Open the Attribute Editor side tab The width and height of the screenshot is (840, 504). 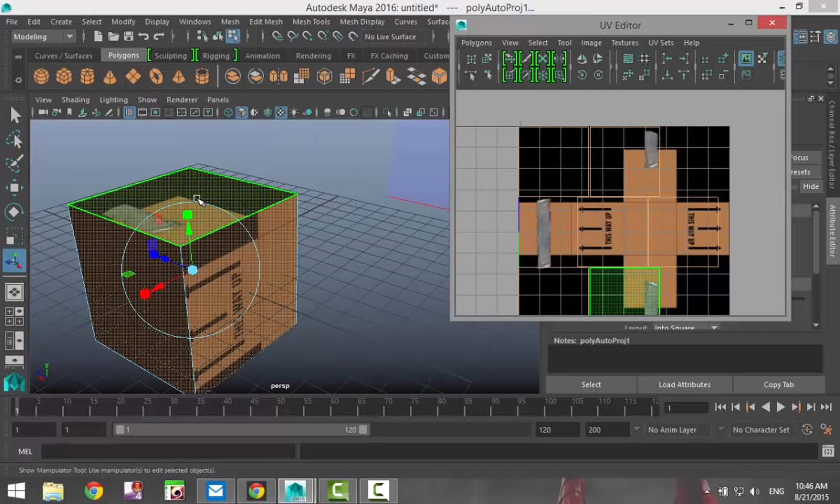tap(833, 230)
